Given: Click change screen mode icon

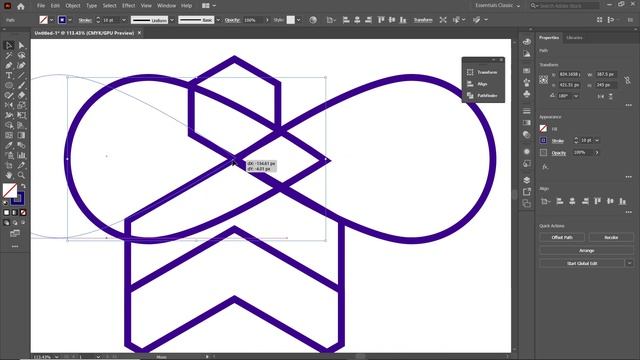Looking at the screenshot, I should pyautogui.click(x=15, y=233).
